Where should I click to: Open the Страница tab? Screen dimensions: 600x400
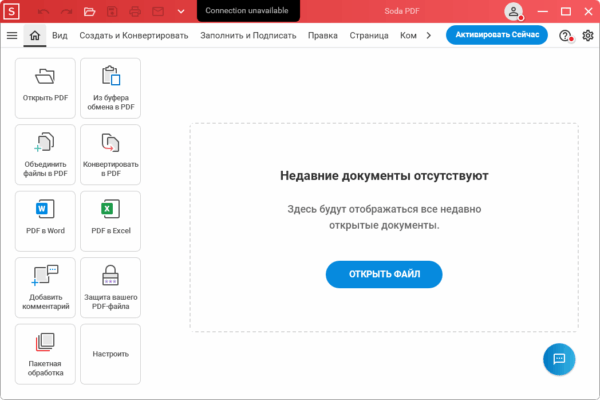coord(369,36)
